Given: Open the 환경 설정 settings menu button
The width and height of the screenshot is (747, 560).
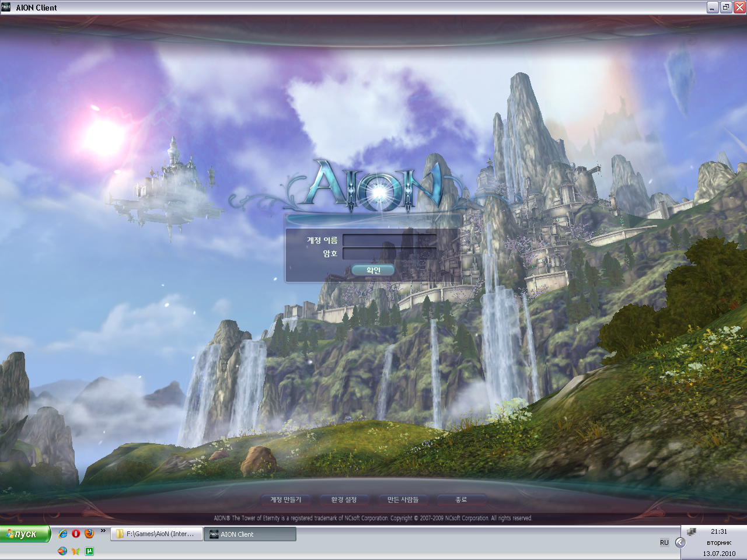Looking at the screenshot, I should (x=344, y=500).
